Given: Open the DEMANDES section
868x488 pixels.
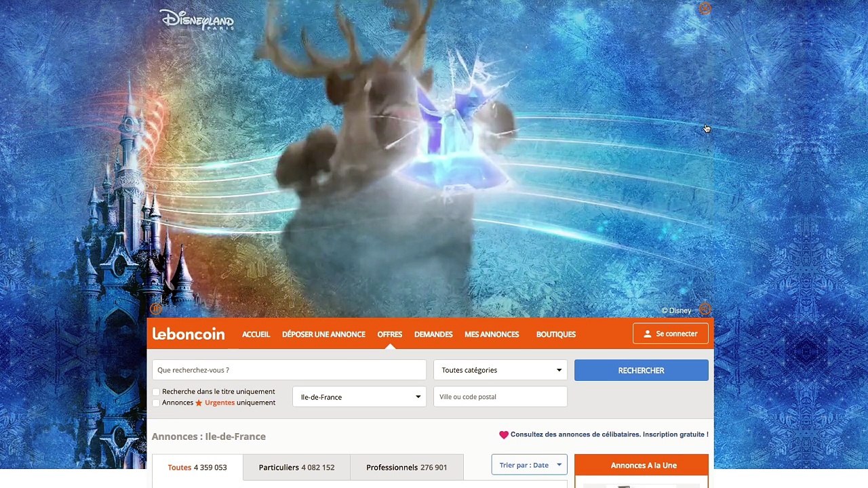Looking at the screenshot, I should tap(433, 334).
